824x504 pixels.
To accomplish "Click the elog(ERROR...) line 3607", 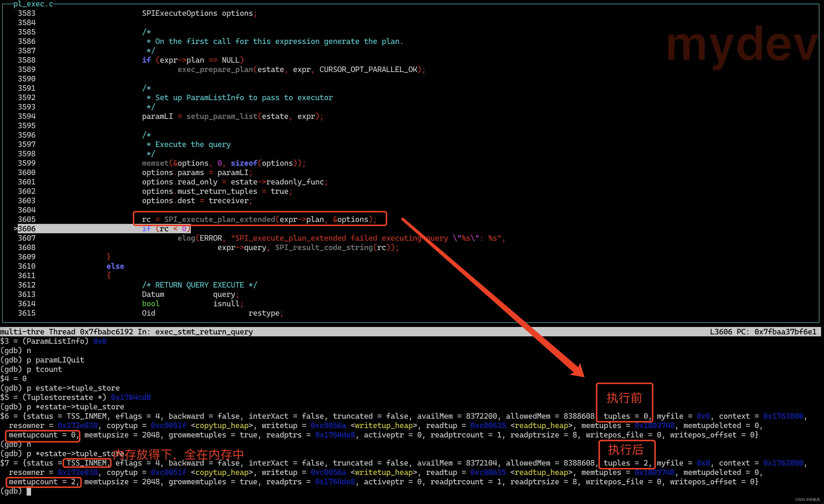I will 341,238.
